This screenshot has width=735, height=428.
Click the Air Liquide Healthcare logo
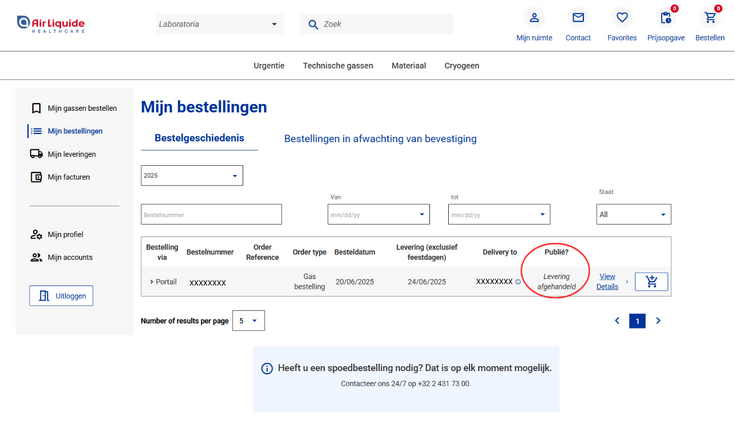[51, 24]
